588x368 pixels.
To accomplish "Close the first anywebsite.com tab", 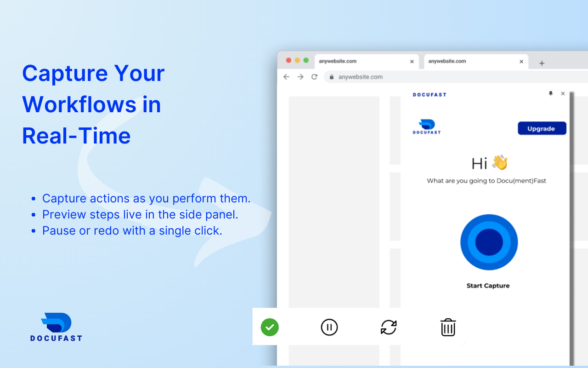I will 412,62.
